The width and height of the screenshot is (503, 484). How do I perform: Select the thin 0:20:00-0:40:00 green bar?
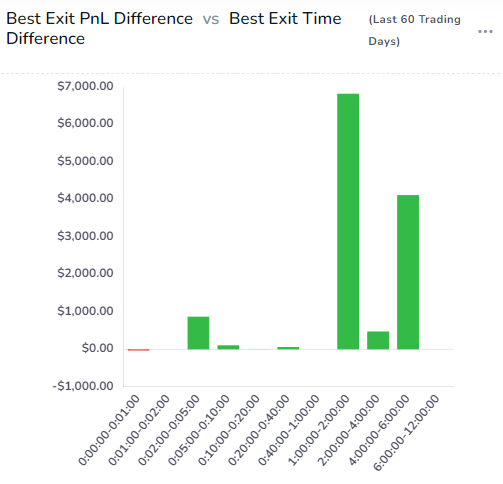pyautogui.click(x=288, y=348)
